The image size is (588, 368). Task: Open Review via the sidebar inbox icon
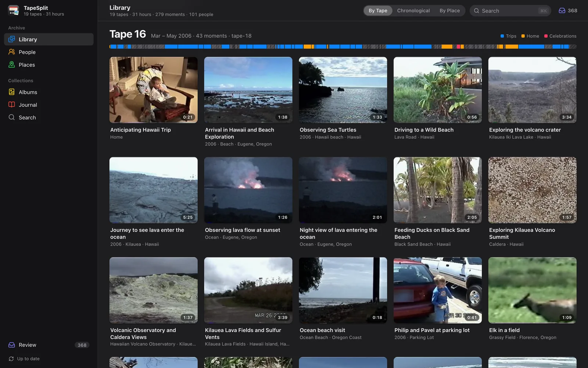tap(12, 345)
